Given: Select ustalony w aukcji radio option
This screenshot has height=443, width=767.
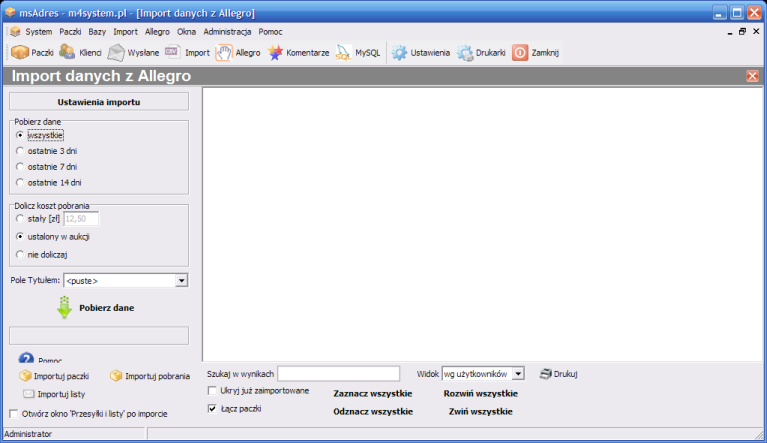Looking at the screenshot, I should coord(20,237).
